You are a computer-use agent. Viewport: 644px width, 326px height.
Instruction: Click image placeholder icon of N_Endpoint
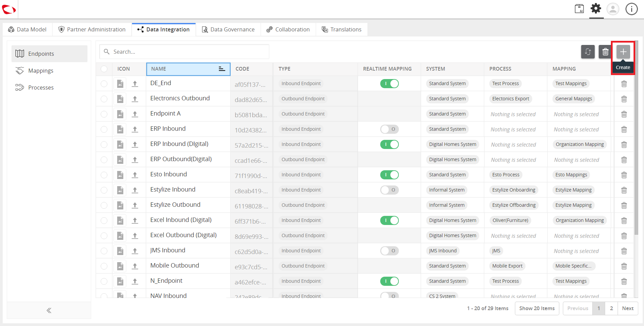120,281
